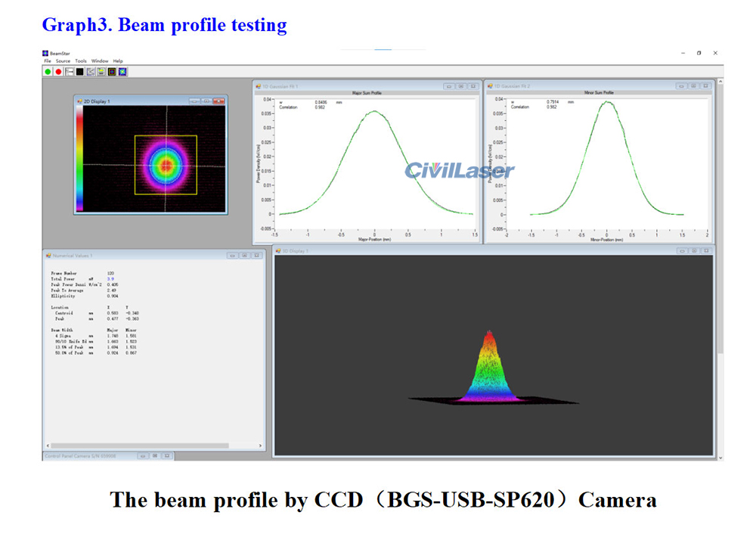Screen dimensions: 756x540
Task: Open the Tools menu
Action: pyautogui.click(x=82, y=61)
